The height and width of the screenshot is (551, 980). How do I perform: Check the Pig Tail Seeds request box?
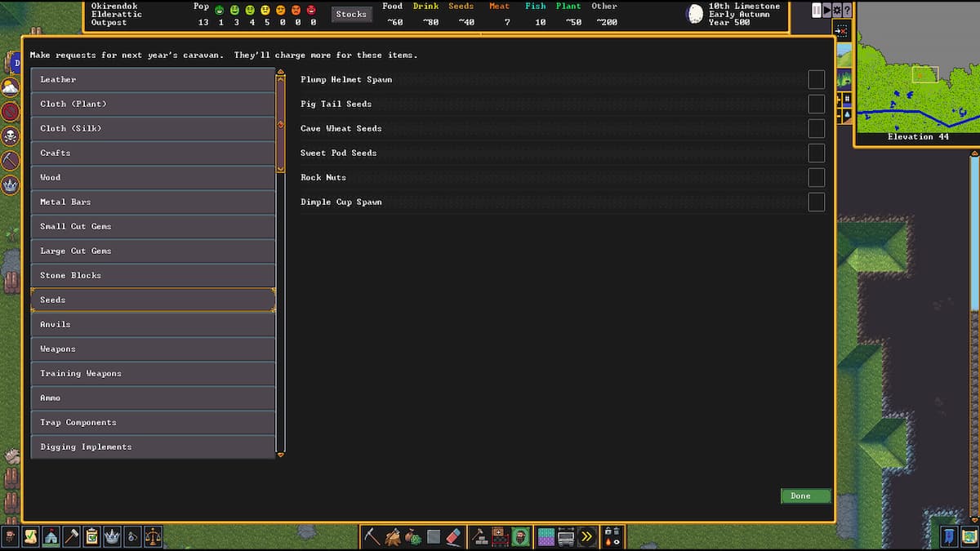click(816, 104)
